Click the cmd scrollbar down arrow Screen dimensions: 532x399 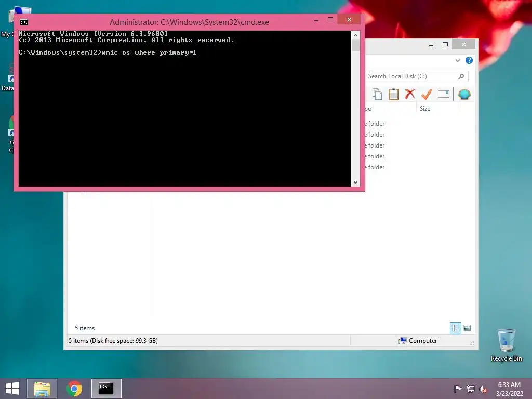click(x=355, y=182)
